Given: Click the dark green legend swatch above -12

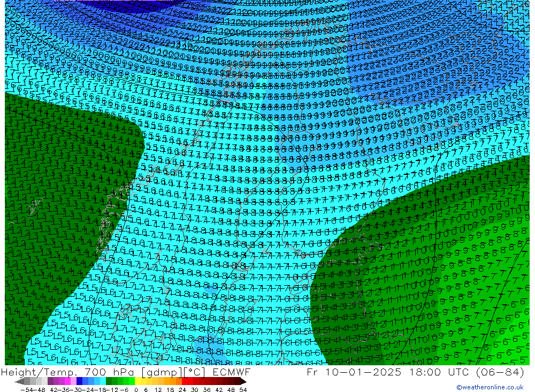Looking at the screenshot, I should pos(109,382).
